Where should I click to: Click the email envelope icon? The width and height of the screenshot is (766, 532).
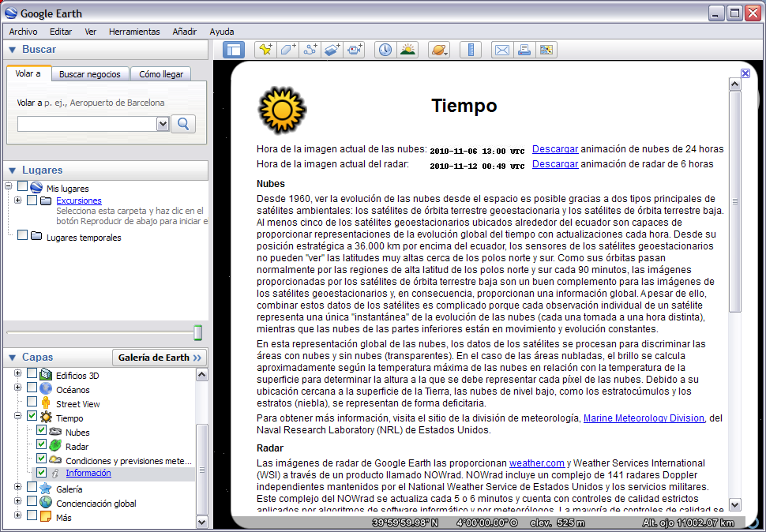coord(501,50)
